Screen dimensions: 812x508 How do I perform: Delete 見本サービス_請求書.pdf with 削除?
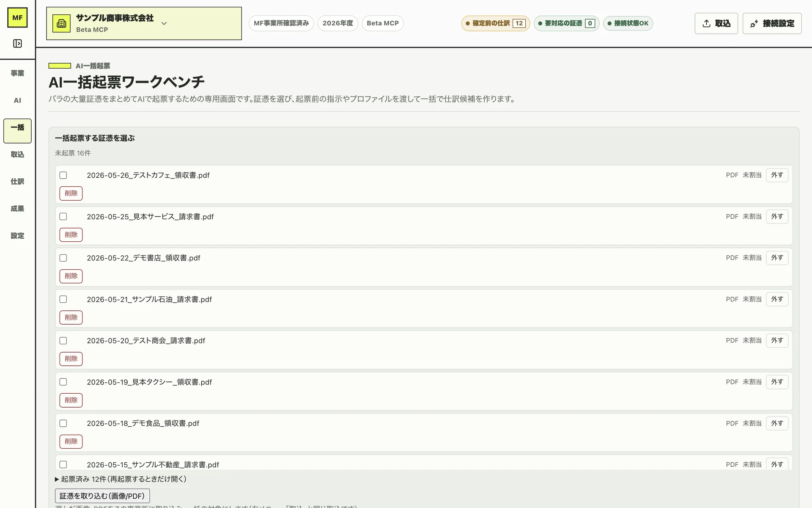71,235
